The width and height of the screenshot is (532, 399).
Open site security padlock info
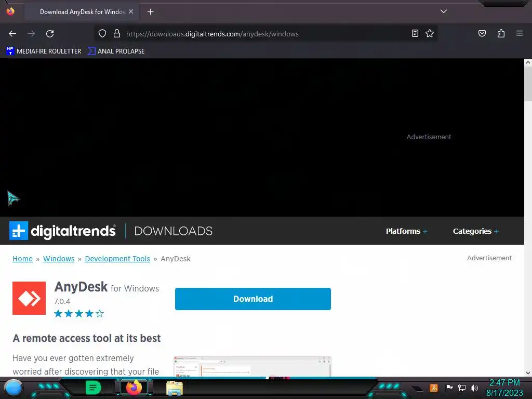(117, 34)
